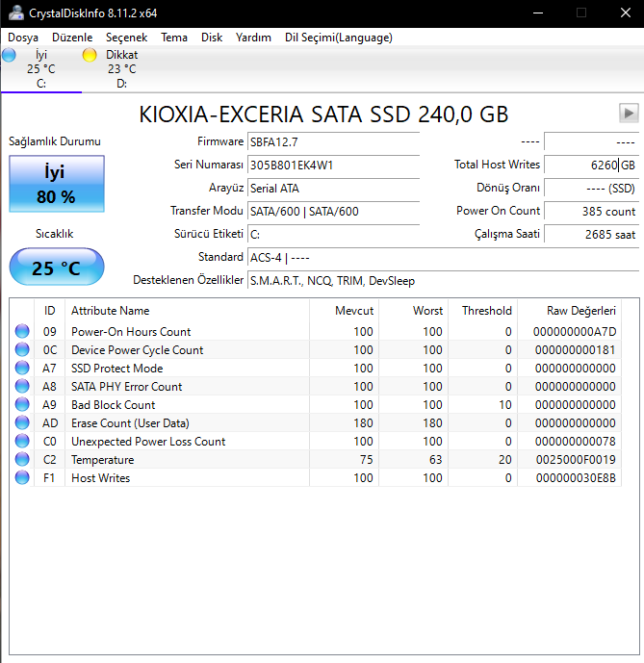Click the next disk arrow button
This screenshot has width=644, height=663.
pyautogui.click(x=629, y=113)
